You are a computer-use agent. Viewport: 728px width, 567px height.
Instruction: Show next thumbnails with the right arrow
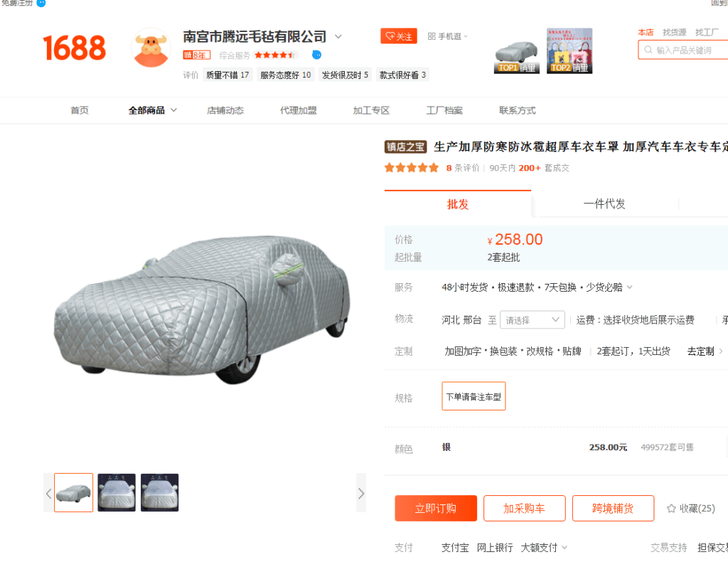pos(361,493)
